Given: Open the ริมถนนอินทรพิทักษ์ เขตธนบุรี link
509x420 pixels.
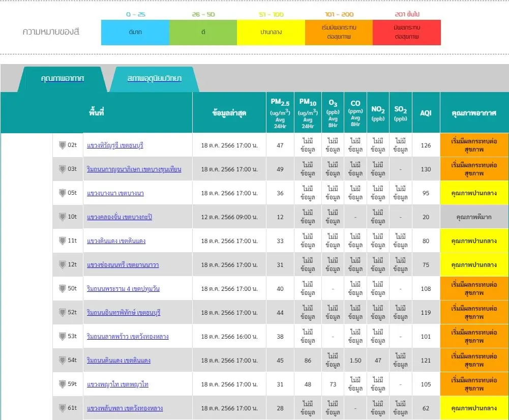Looking at the screenshot, I should (124, 313).
